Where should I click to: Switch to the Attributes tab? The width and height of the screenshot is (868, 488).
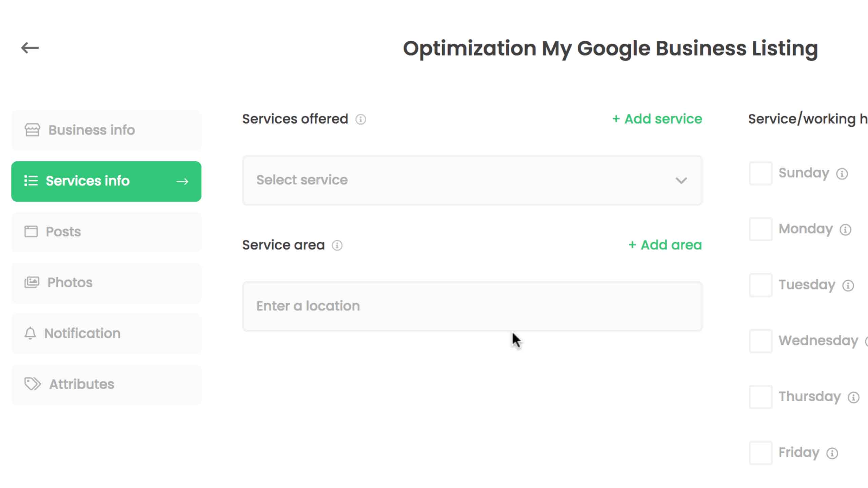point(106,385)
